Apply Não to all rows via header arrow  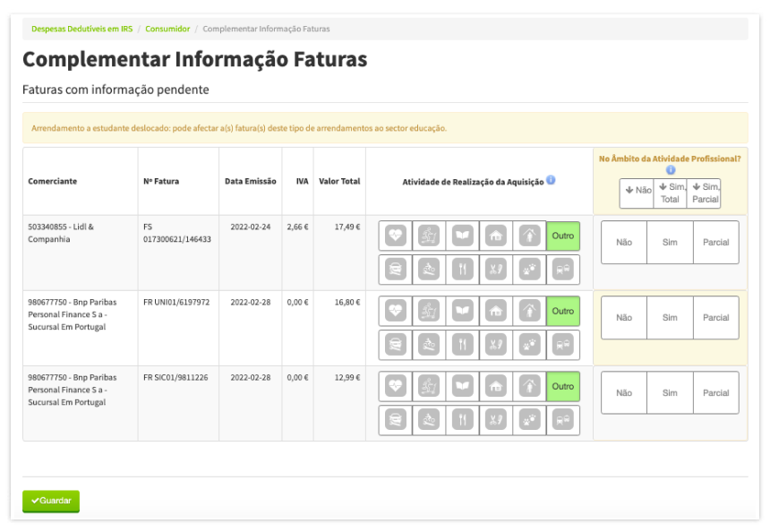click(x=638, y=193)
